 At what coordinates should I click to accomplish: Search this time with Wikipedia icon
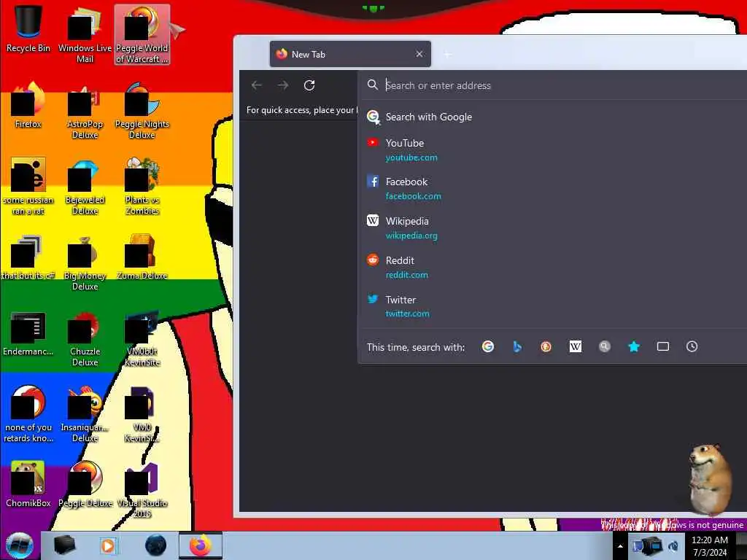(576, 346)
